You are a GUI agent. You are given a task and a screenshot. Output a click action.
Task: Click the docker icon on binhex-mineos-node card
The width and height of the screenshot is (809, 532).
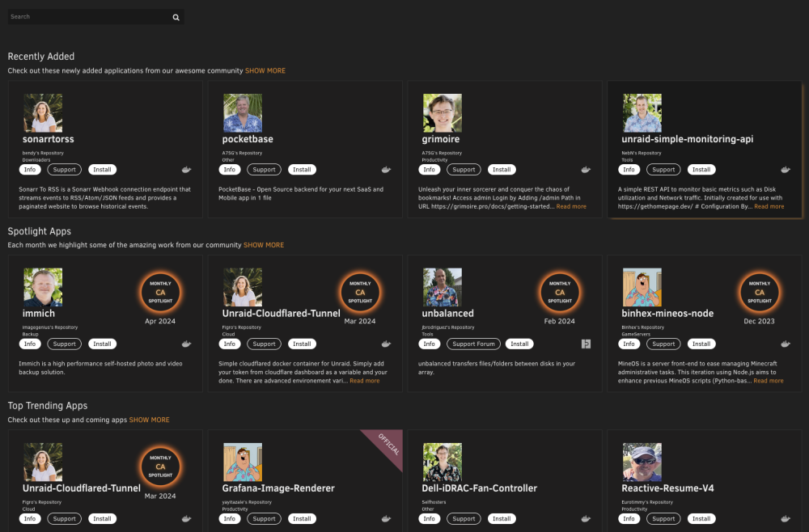tap(786, 344)
